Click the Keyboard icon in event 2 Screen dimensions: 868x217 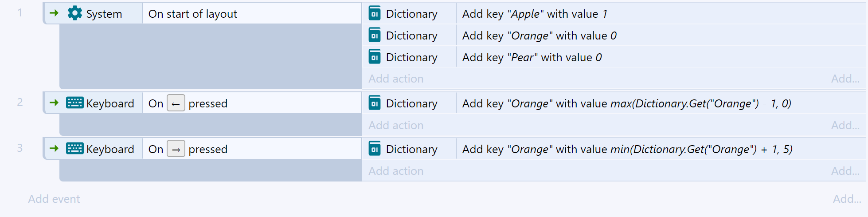(74, 103)
